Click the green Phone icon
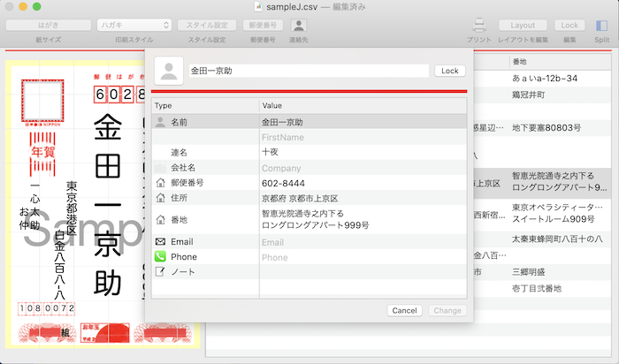The image size is (619, 364). [160, 257]
